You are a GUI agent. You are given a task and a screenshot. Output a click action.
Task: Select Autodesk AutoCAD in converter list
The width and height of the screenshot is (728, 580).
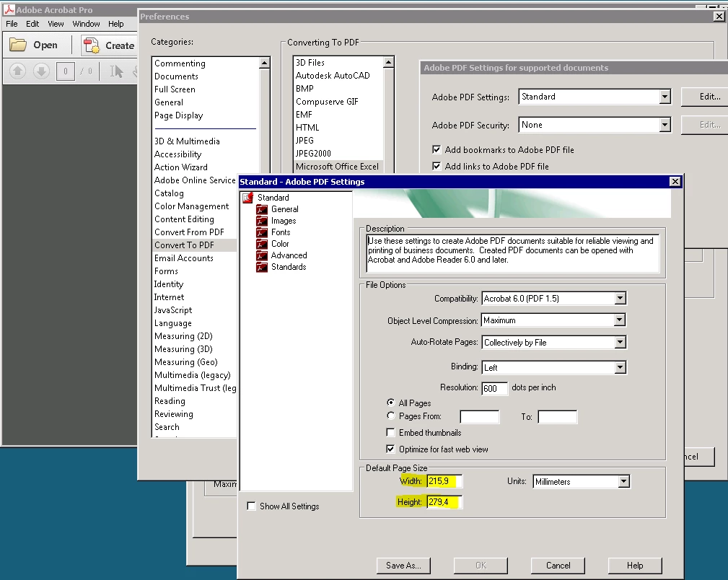tap(333, 75)
